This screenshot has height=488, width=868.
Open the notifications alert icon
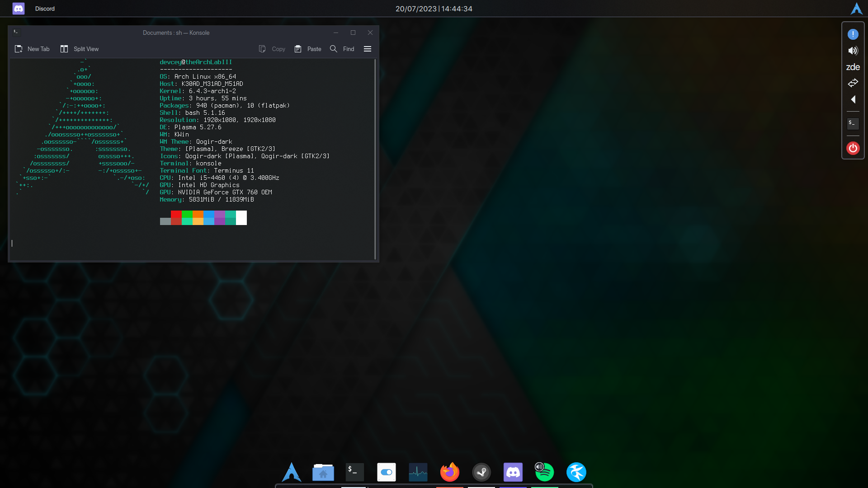pyautogui.click(x=853, y=34)
